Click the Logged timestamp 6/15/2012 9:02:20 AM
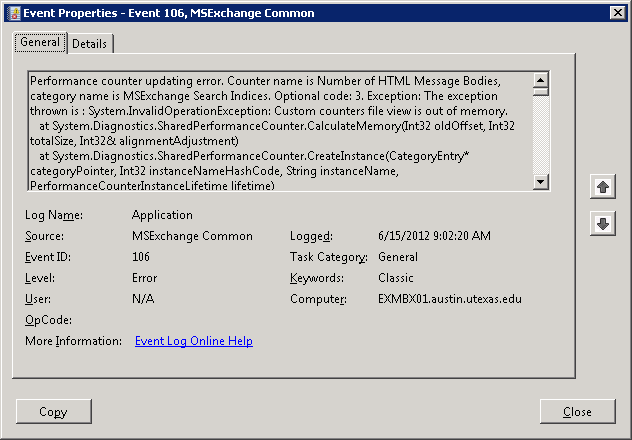Viewport: 632px width, 440px height. coord(434,237)
